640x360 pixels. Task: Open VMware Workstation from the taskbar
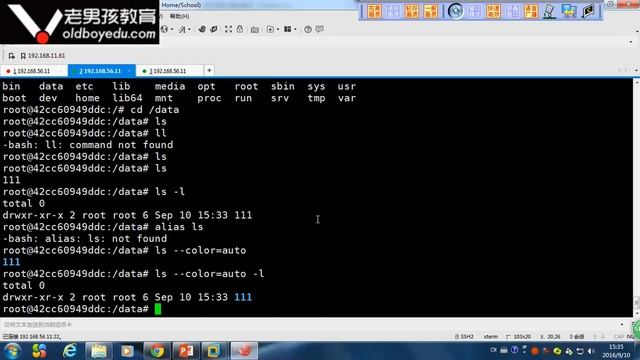[214, 351]
